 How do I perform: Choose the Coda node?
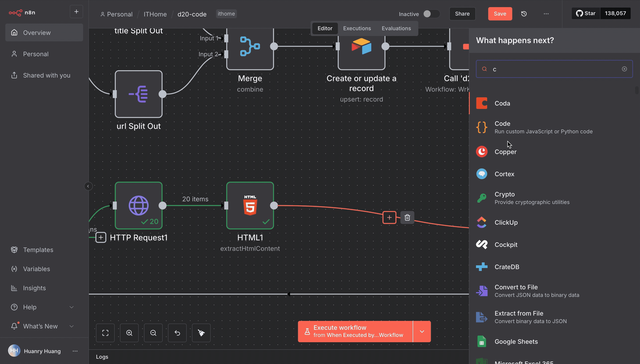click(x=554, y=103)
